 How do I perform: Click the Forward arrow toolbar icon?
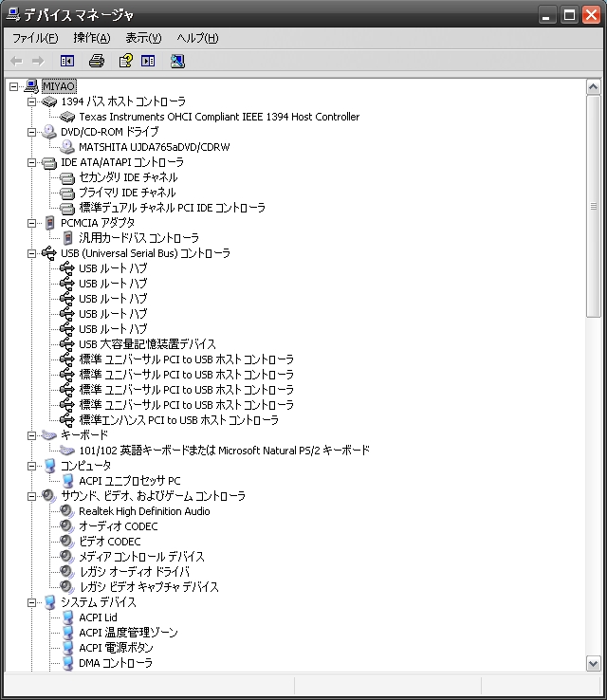38,61
